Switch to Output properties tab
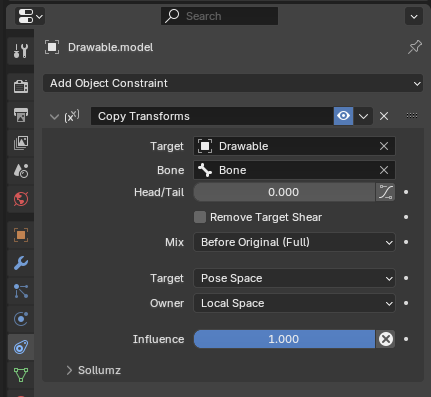 coord(21,115)
